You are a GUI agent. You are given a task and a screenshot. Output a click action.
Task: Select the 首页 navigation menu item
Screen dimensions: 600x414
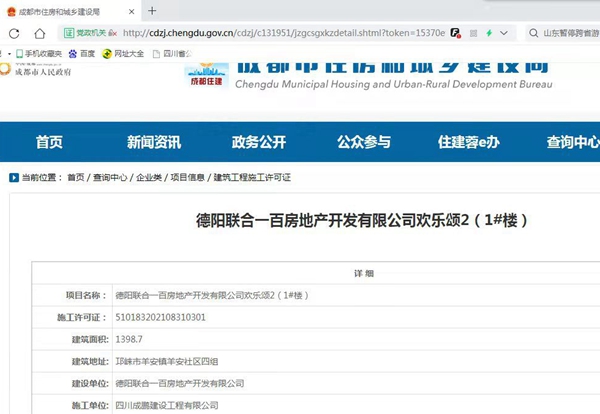tap(49, 142)
